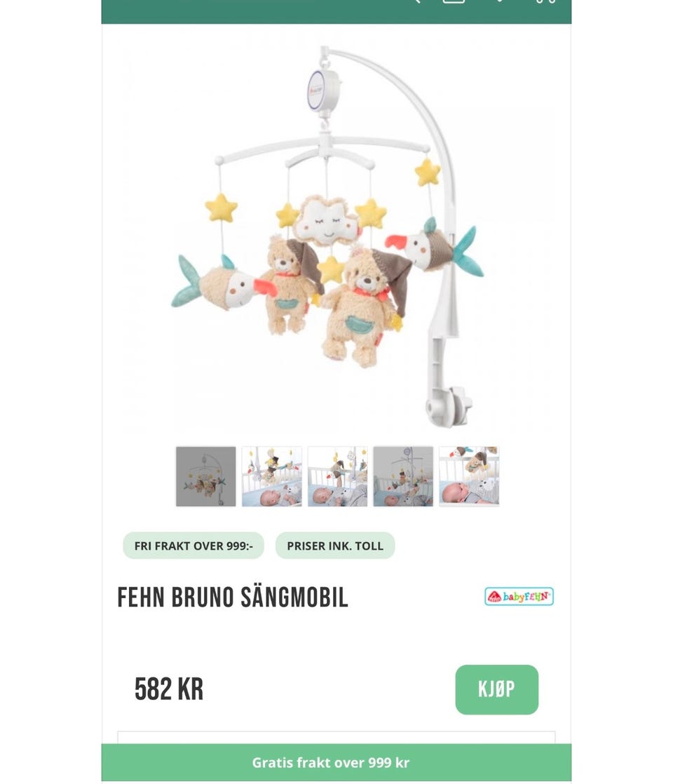Click the PRISER INK. TOLL badge
The width and height of the screenshot is (673, 784).
[x=335, y=546]
